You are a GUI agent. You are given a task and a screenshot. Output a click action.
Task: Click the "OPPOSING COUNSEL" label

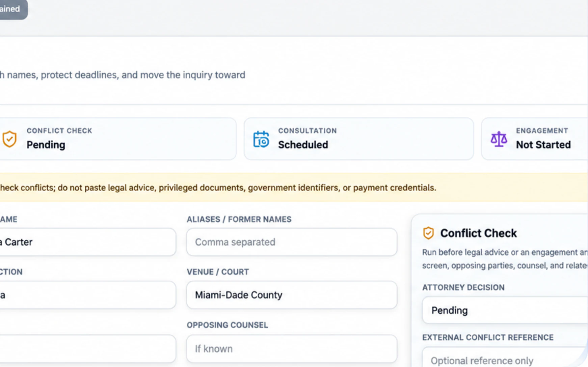tap(227, 325)
